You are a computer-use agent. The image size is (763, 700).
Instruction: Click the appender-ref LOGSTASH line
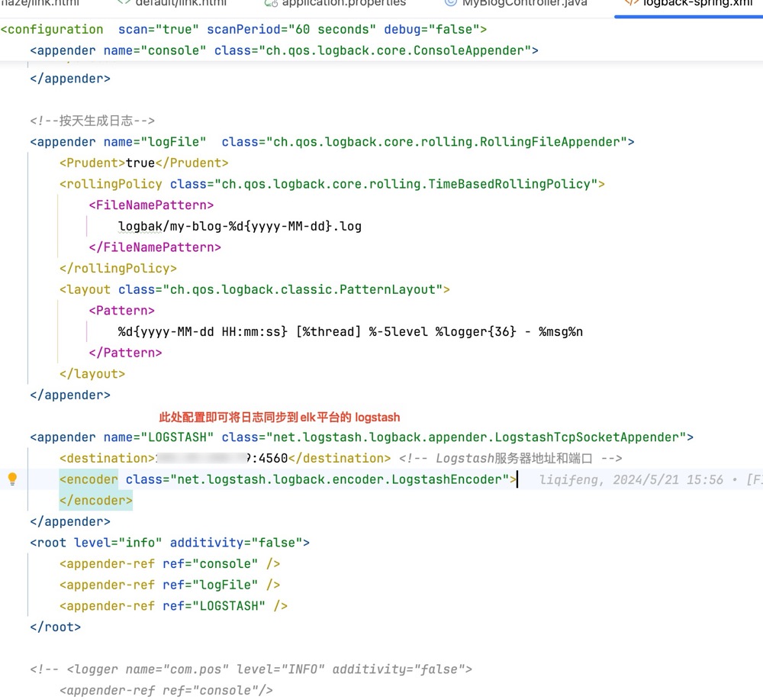pos(173,606)
